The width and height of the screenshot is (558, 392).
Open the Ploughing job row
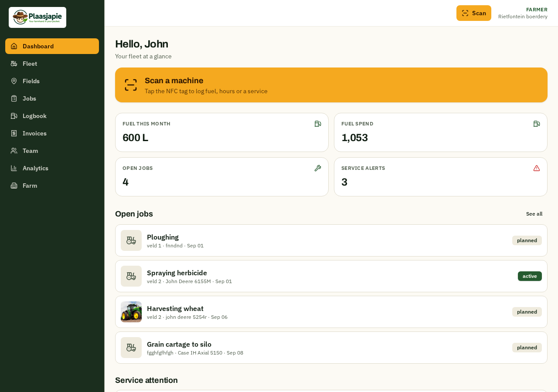(331, 240)
